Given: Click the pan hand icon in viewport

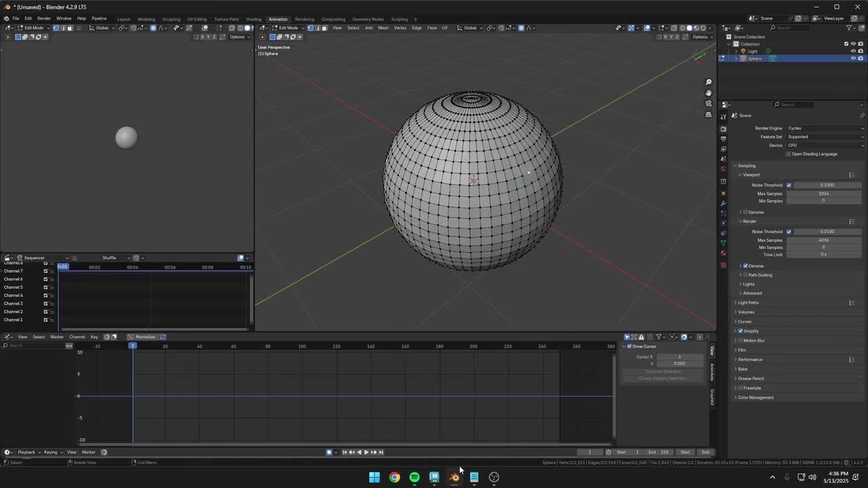Looking at the screenshot, I should [x=709, y=93].
